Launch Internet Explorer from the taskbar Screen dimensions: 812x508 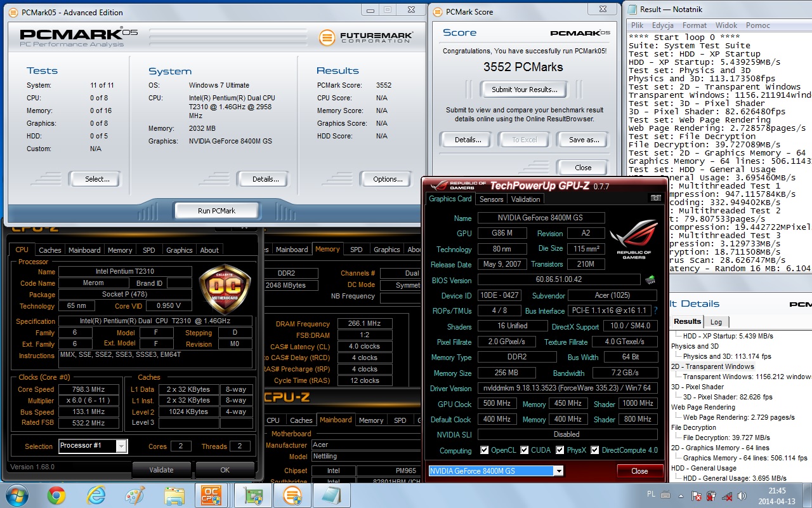96,495
